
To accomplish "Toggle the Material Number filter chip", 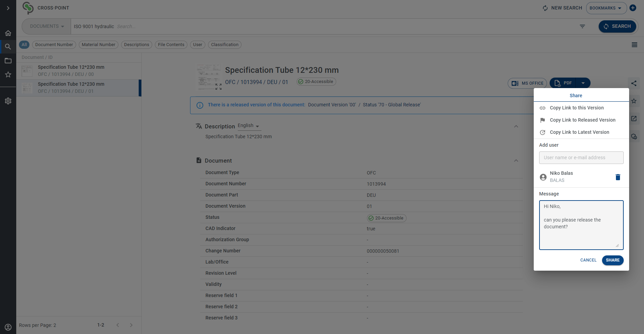I will [98, 45].
